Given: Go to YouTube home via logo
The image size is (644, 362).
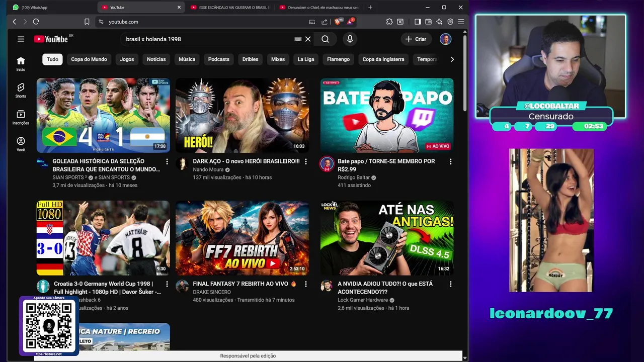Looking at the screenshot, I should click(51, 39).
